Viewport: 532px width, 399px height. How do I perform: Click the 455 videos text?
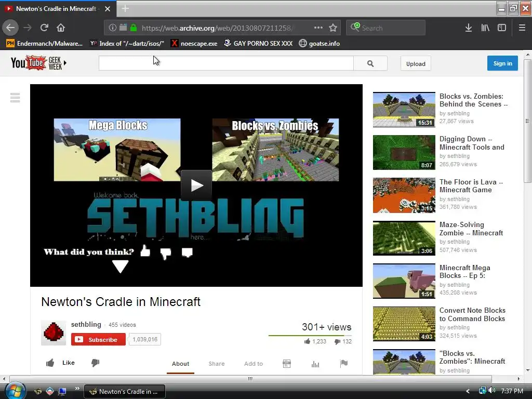(x=122, y=325)
